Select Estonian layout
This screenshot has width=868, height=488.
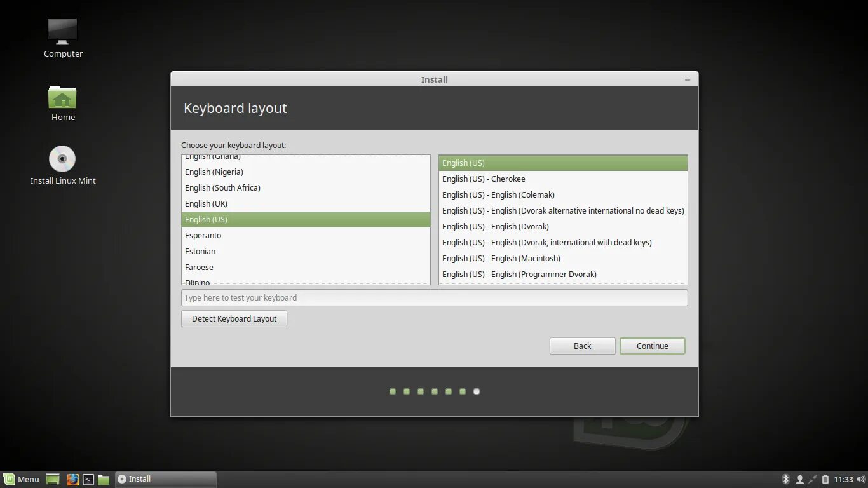pyautogui.click(x=306, y=251)
